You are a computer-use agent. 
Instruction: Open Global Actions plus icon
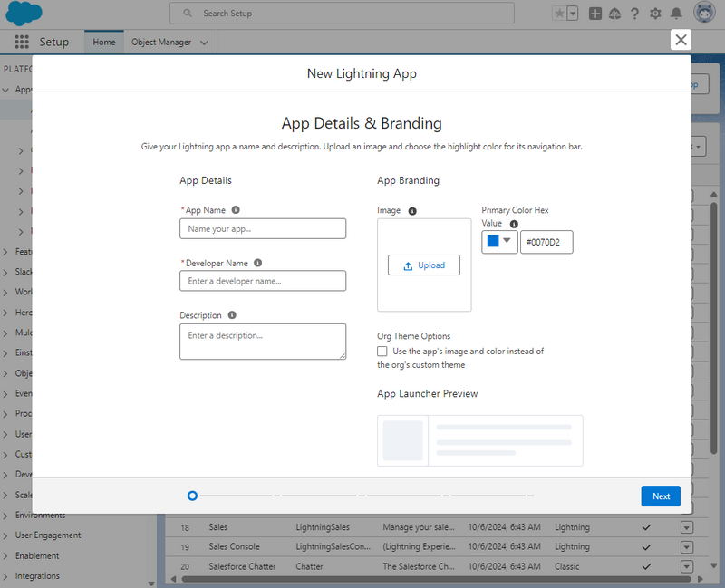pos(595,14)
